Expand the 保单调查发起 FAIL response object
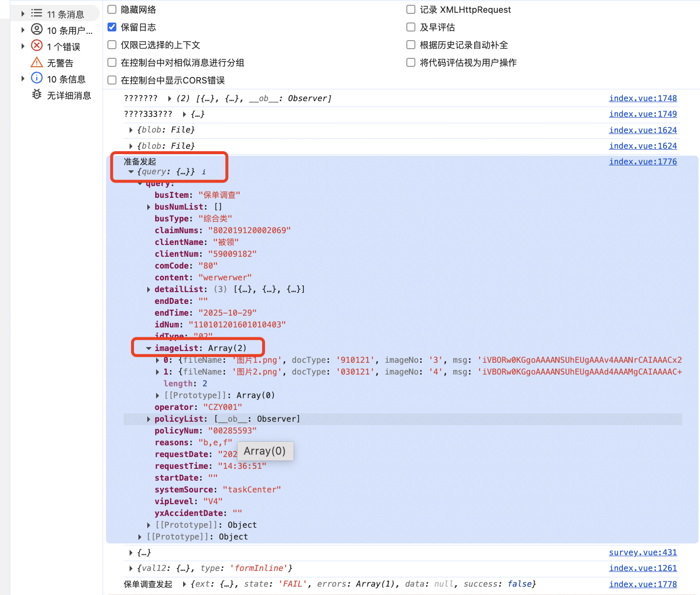Viewport: 700px width, 595px height. (185, 584)
